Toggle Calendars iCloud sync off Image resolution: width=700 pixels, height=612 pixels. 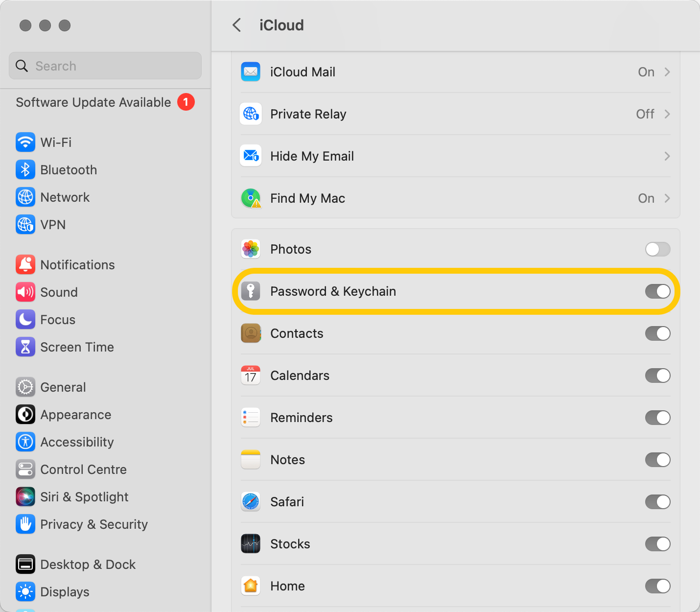(x=657, y=376)
